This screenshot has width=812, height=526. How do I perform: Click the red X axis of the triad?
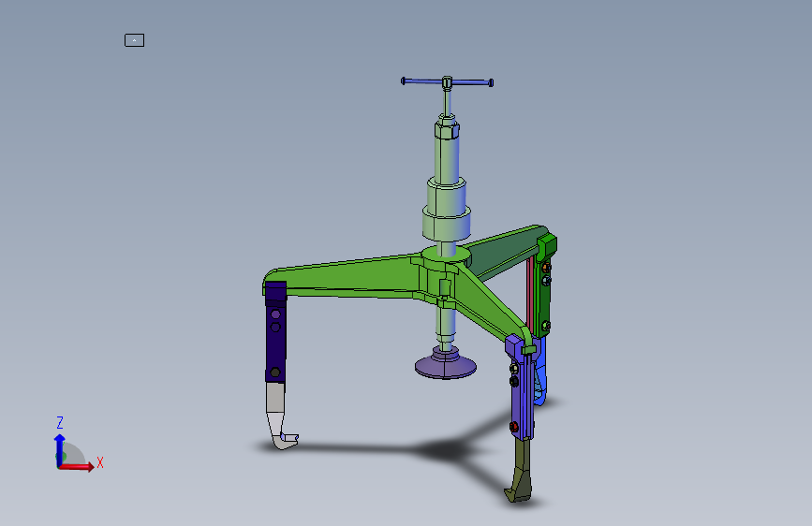pos(77,466)
